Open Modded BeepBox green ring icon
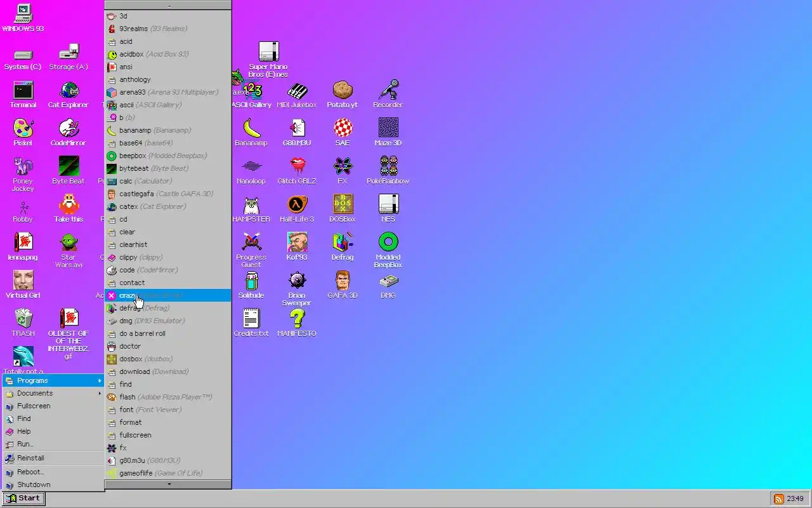This screenshot has height=508, width=812. 388,251
